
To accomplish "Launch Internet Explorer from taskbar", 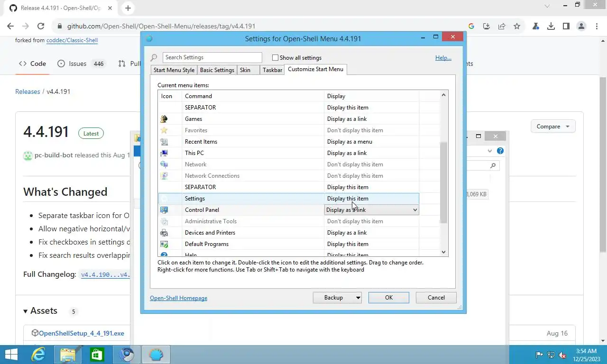I will coord(38,355).
